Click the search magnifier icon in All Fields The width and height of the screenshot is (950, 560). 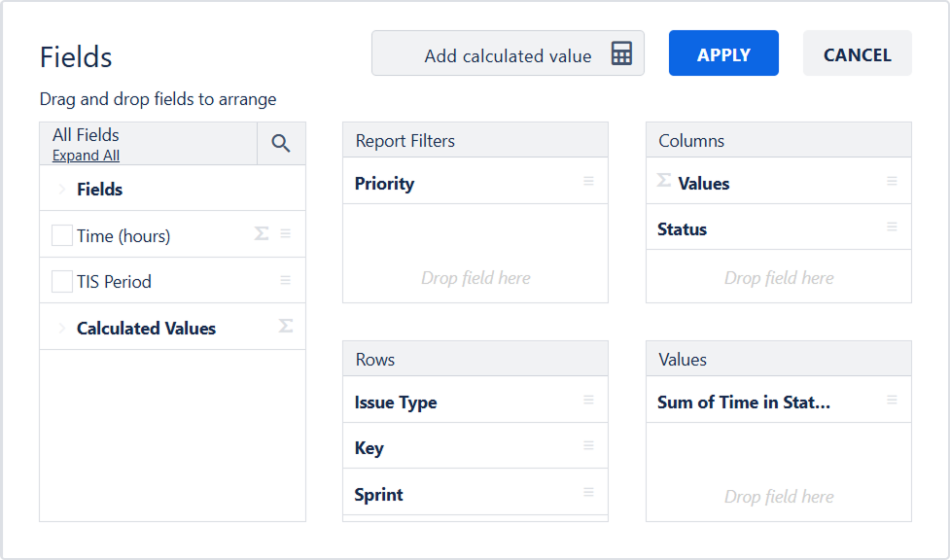coord(281,144)
